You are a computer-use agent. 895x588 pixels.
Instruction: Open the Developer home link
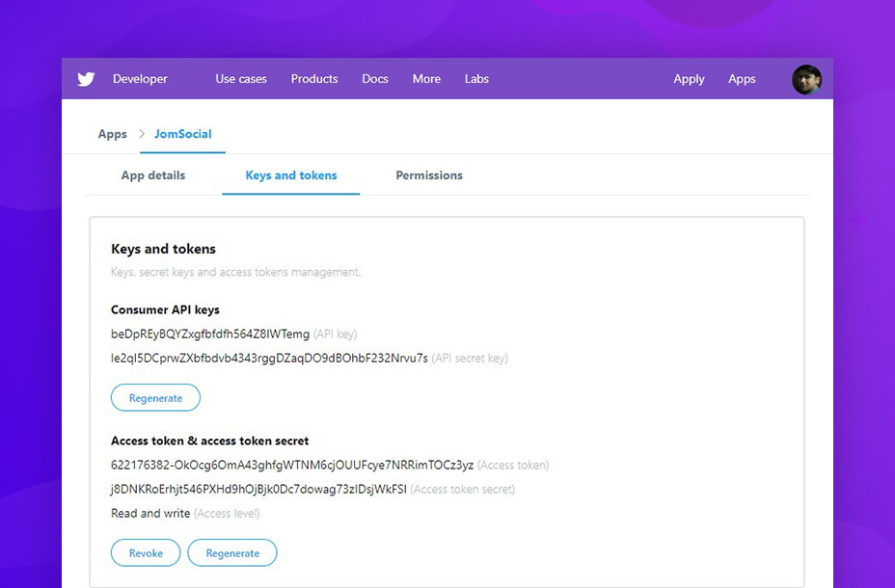point(140,79)
